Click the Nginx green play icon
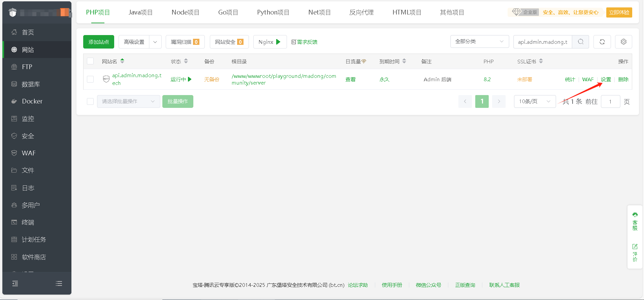 [x=278, y=42]
